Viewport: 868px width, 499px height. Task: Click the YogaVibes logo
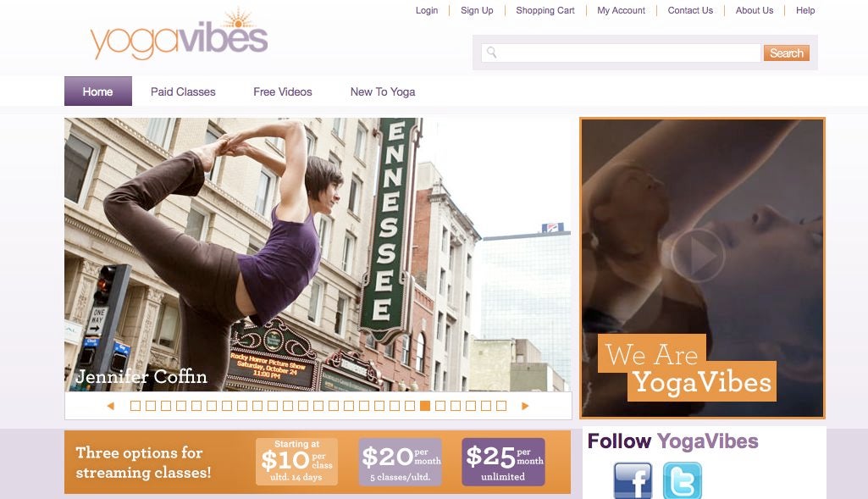[180, 35]
